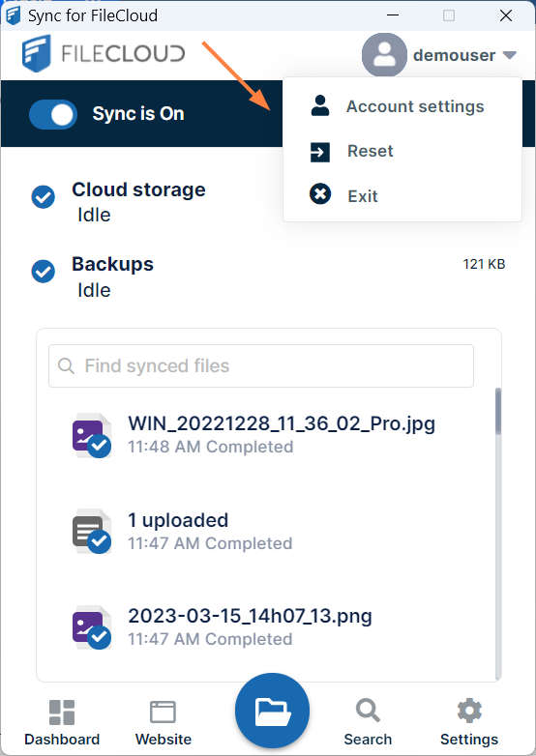Click the Backups 121 KB size label
Image resolution: width=536 pixels, height=756 pixels.
(484, 264)
